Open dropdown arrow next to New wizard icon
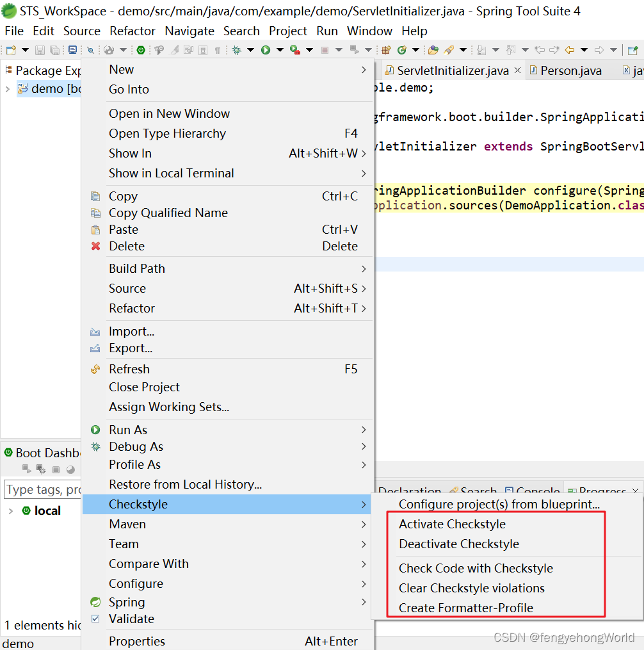 [25, 50]
